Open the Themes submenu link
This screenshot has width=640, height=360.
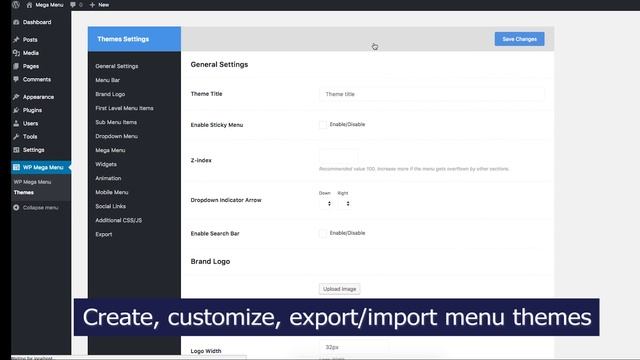[24, 192]
